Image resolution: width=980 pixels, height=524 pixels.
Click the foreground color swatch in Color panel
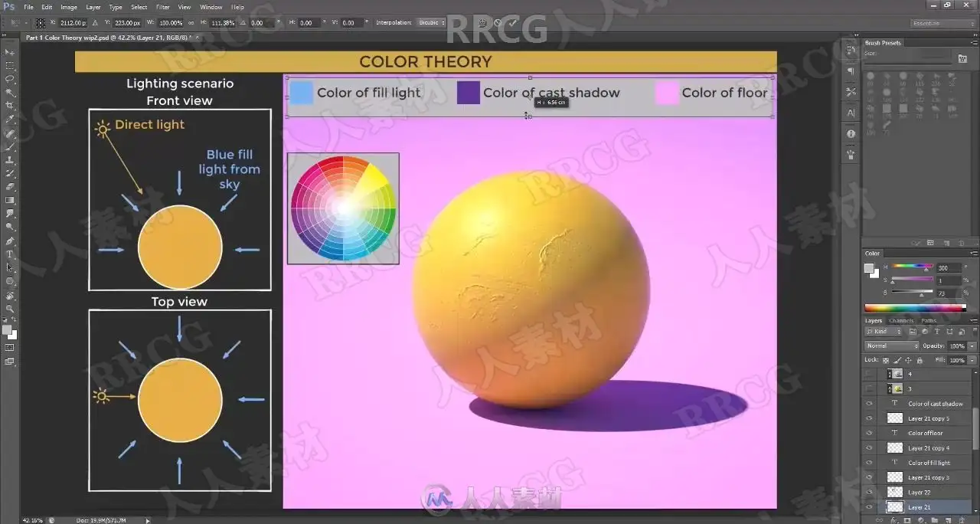click(x=869, y=267)
